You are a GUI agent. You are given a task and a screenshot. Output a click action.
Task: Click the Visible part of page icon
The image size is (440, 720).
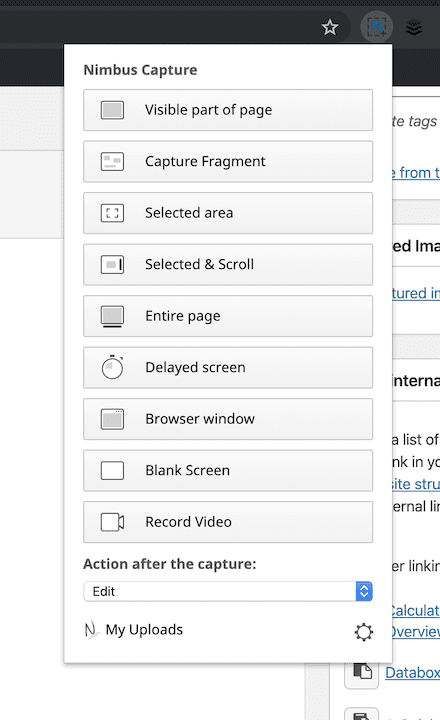pos(113,110)
